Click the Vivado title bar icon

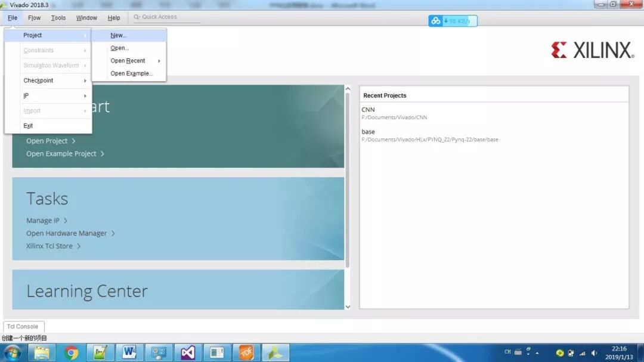pyautogui.click(x=4, y=5)
